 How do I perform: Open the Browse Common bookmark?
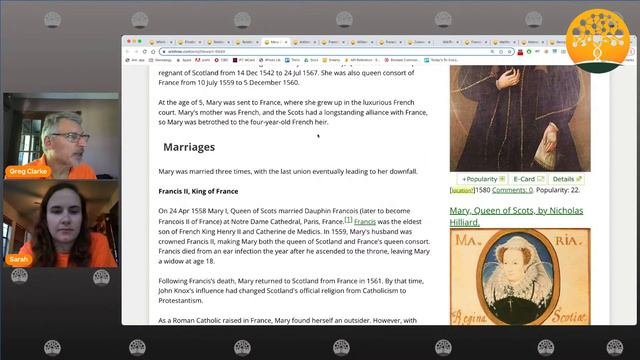click(x=402, y=60)
